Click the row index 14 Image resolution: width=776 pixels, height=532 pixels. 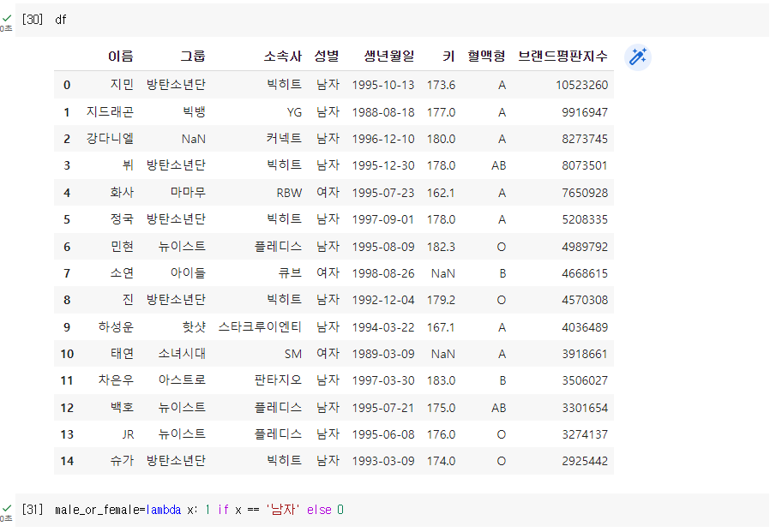67,461
